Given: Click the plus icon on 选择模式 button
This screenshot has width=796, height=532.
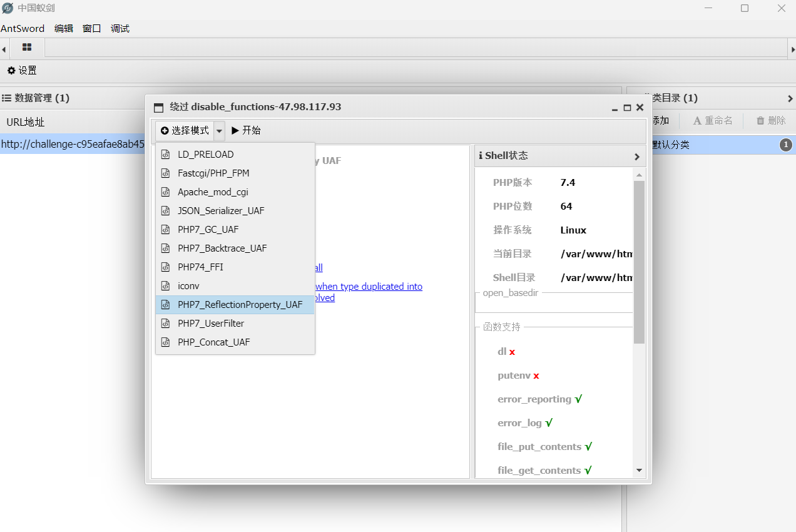Looking at the screenshot, I should (164, 130).
